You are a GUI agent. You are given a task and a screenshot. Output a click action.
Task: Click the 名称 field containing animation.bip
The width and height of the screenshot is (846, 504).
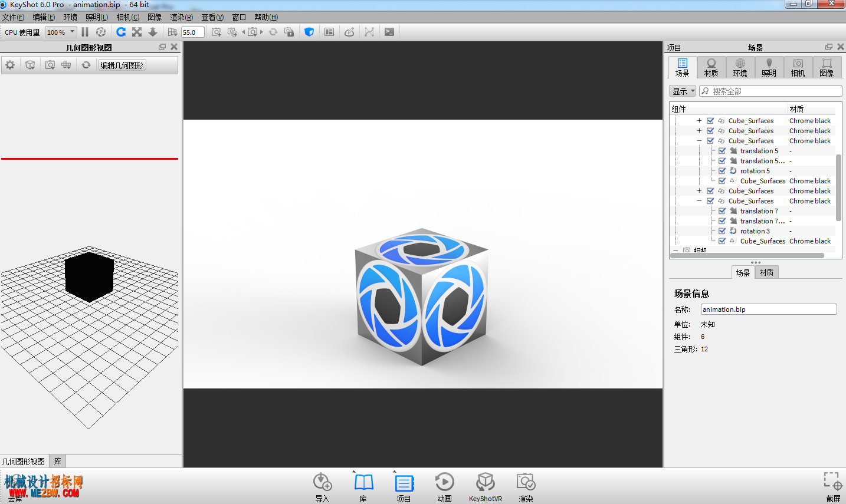pos(769,309)
